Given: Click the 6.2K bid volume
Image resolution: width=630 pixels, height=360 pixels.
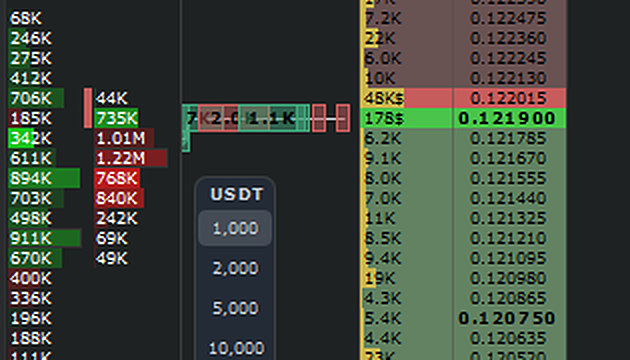Looking at the screenshot, I should [407, 138].
